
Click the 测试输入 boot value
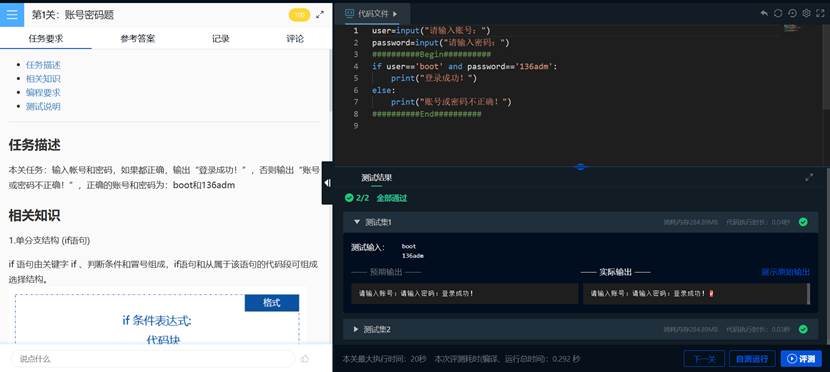pos(409,246)
